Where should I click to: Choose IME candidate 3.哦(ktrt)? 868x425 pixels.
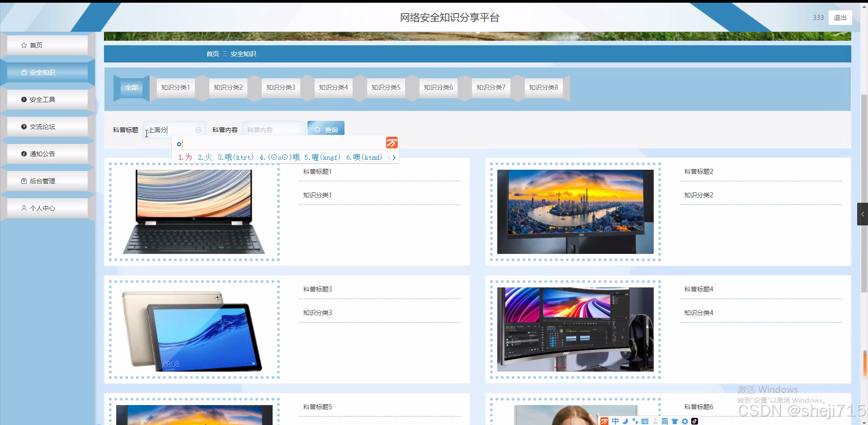[236, 158]
